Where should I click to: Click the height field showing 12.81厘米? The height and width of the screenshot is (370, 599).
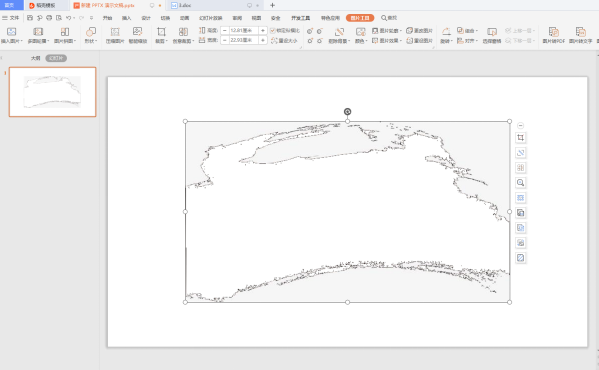click(244, 31)
